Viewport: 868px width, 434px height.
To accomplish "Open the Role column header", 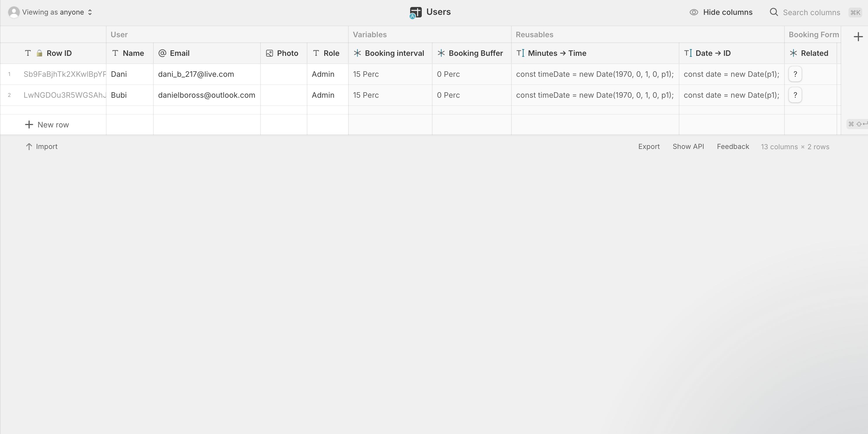I will 327,53.
